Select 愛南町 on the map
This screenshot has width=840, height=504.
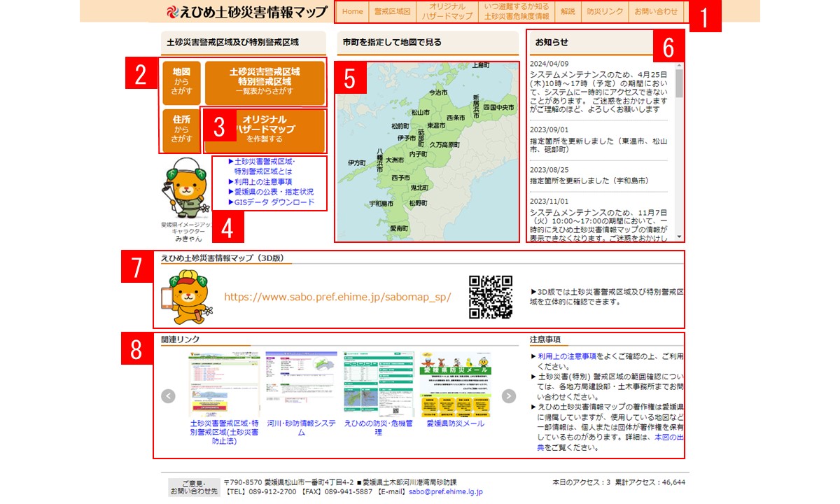click(x=399, y=229)
